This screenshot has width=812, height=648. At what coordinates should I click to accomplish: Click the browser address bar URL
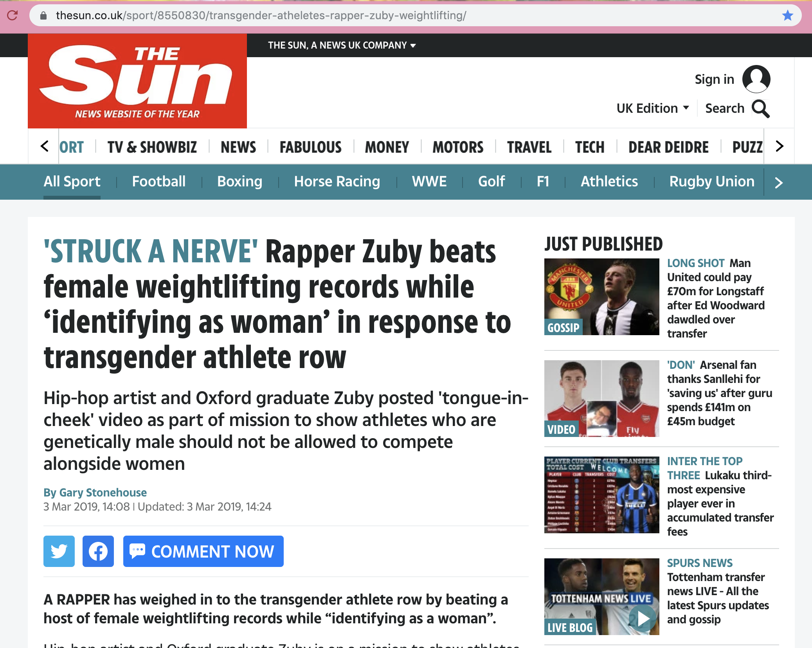(261, 15)
